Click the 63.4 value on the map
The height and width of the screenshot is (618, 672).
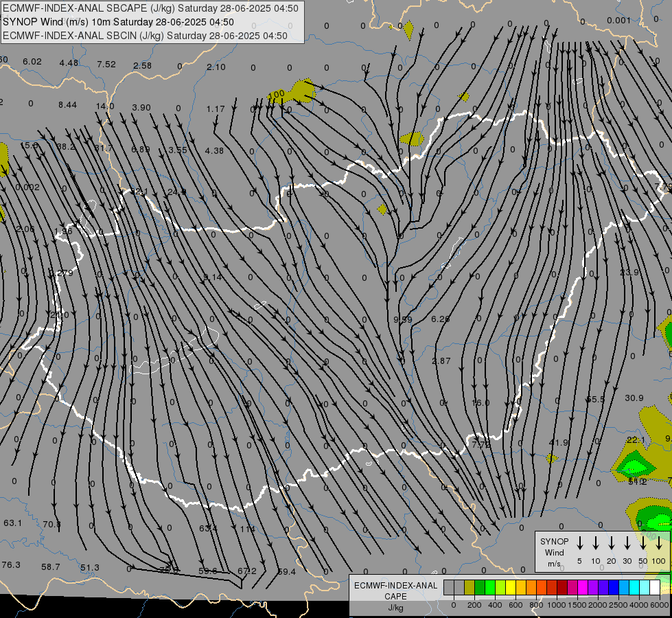point(208,528)
